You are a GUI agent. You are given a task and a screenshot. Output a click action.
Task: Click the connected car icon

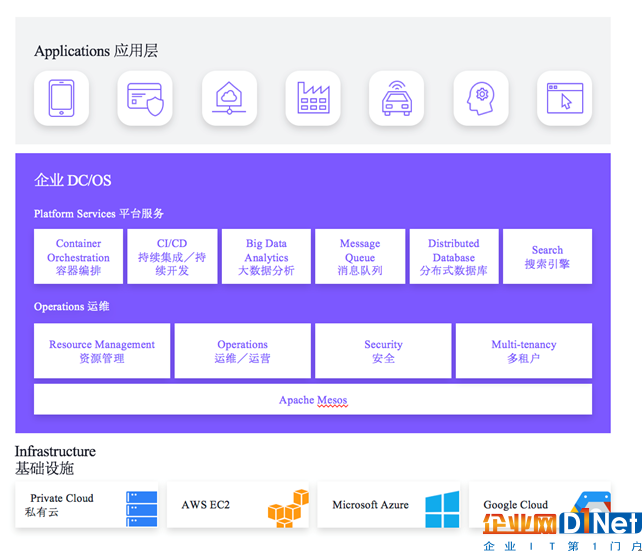coord(396,98)
